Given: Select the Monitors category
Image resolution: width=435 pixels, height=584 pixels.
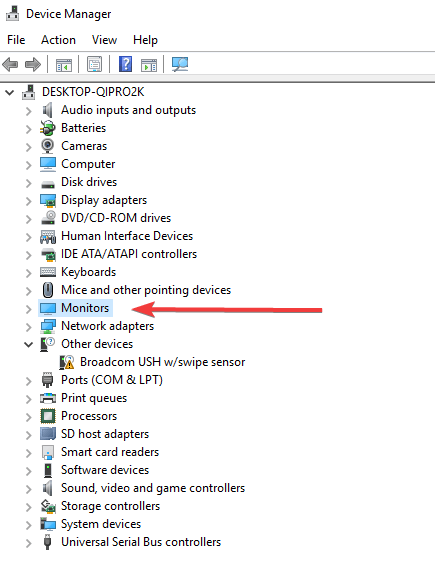Looking at the screenshot, I should tap(85, 308).
